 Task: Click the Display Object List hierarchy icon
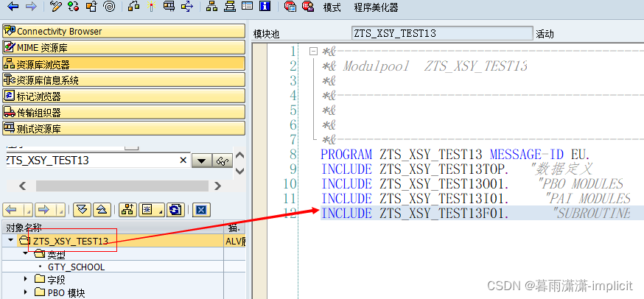[211, 7]
